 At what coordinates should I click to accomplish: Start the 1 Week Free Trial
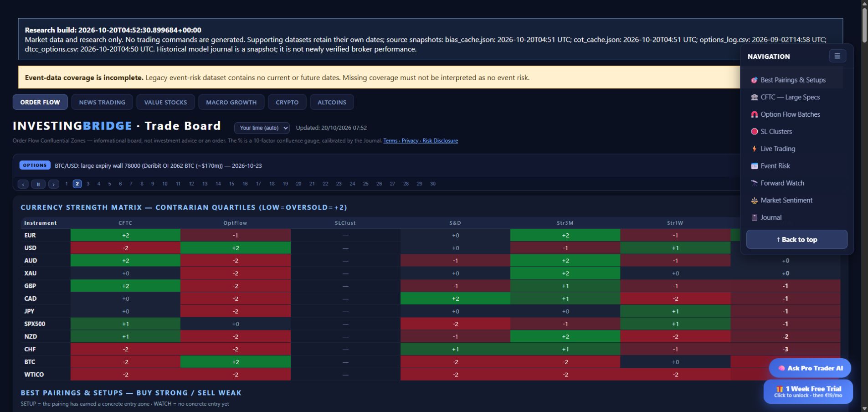click(808, 391)
